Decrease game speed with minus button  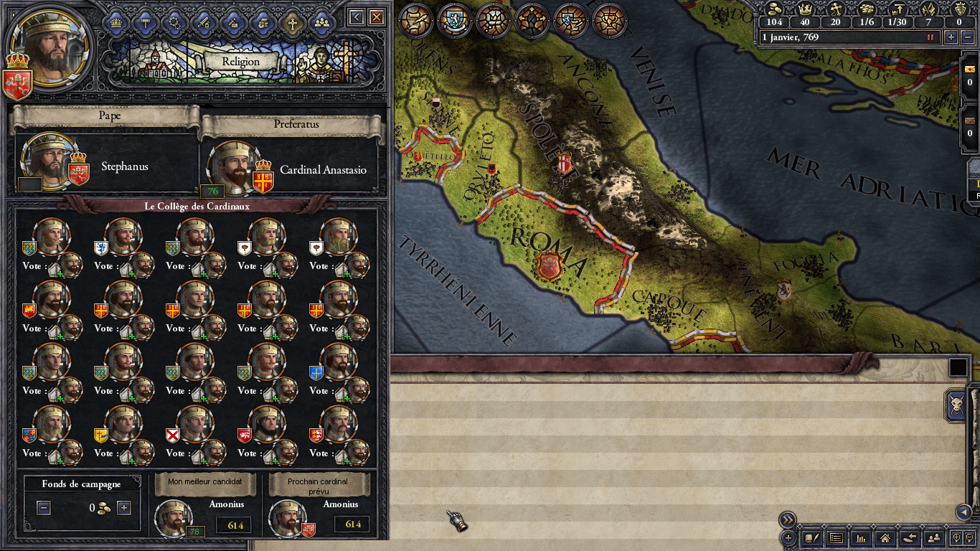[x=966, y=37]
